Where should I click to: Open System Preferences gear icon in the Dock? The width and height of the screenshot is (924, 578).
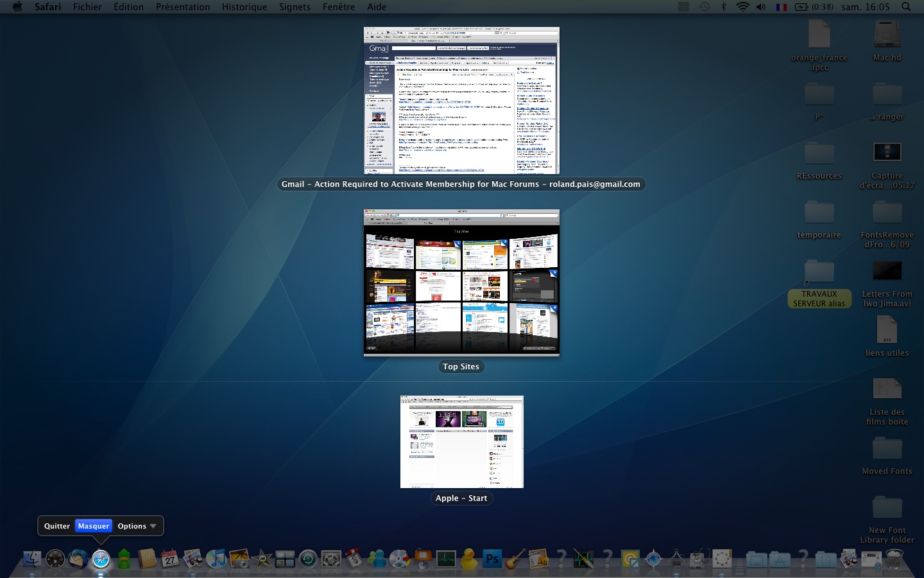[331, 559]
